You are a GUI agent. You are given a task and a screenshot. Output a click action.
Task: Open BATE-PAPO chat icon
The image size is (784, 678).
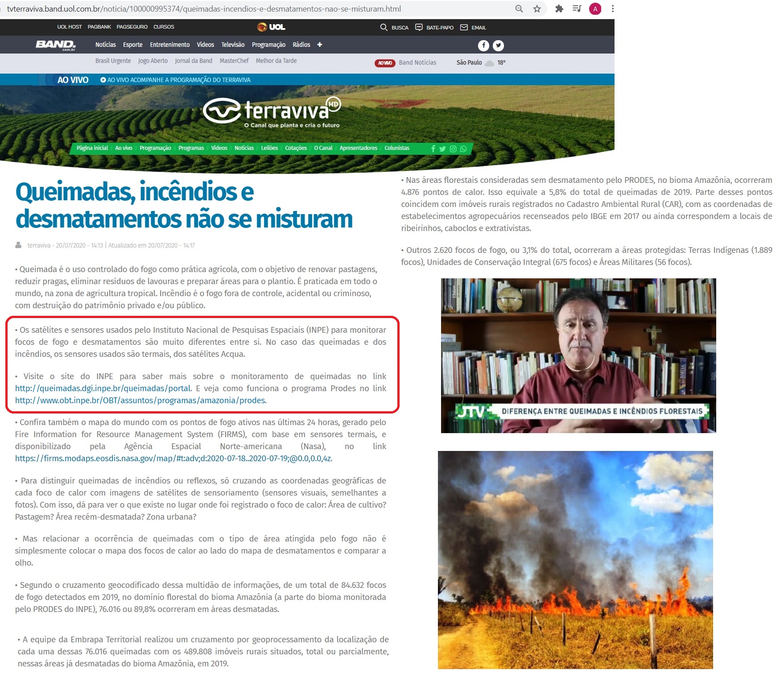[x=419, y=27]
